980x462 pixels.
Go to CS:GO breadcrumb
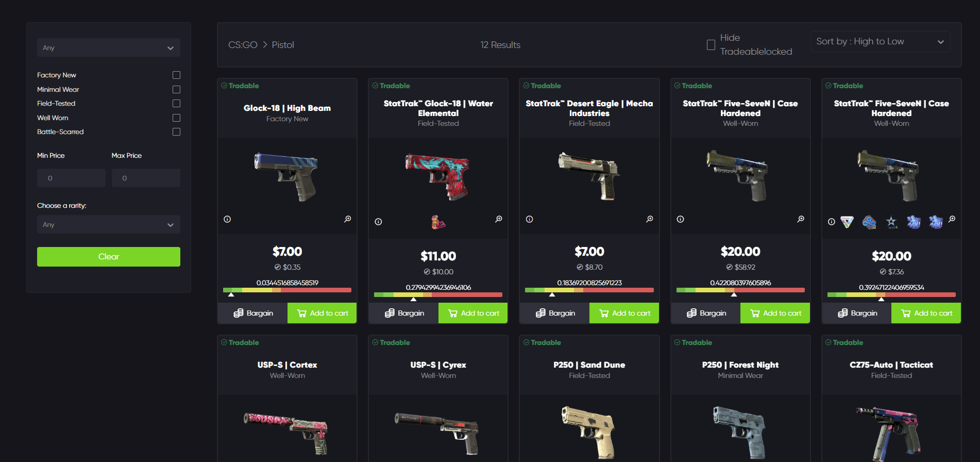[x=243, y=45]
